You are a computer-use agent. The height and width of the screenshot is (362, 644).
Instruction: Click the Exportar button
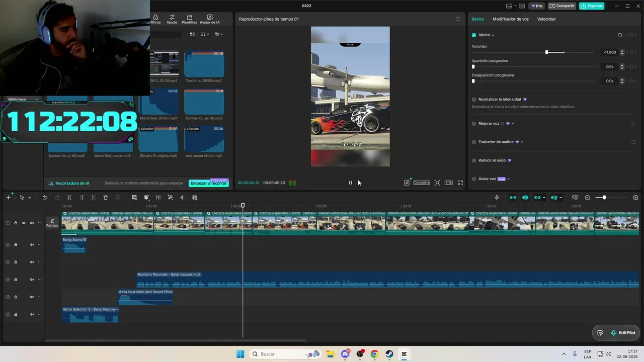[592, 6]
